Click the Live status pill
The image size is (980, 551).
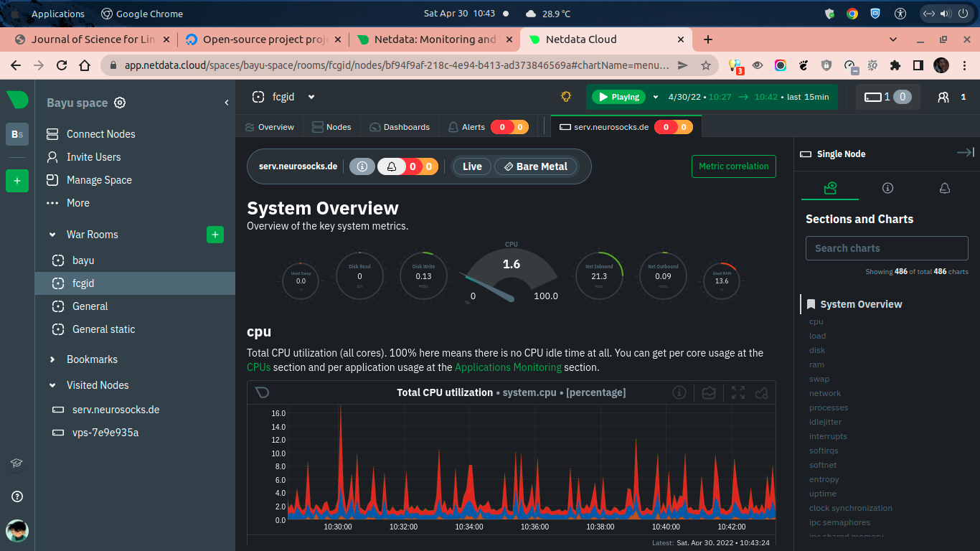click(x=472, y=166)
